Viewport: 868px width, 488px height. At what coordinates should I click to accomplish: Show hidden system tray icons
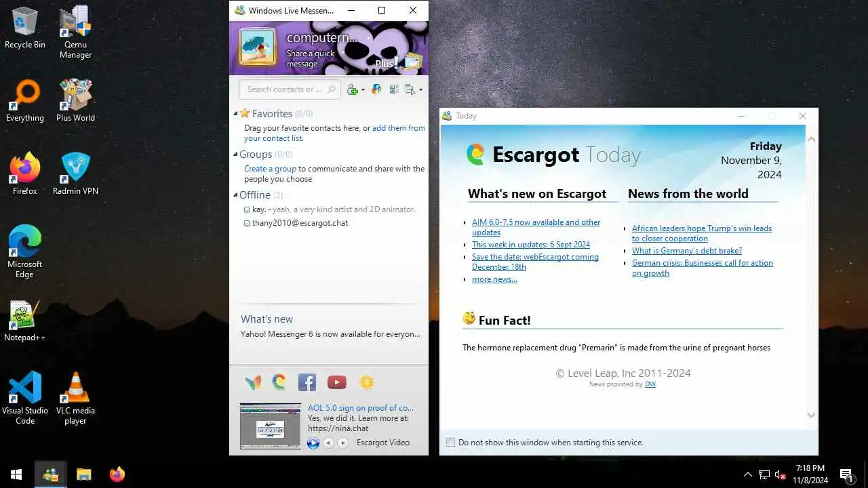(x=748, y=474)
